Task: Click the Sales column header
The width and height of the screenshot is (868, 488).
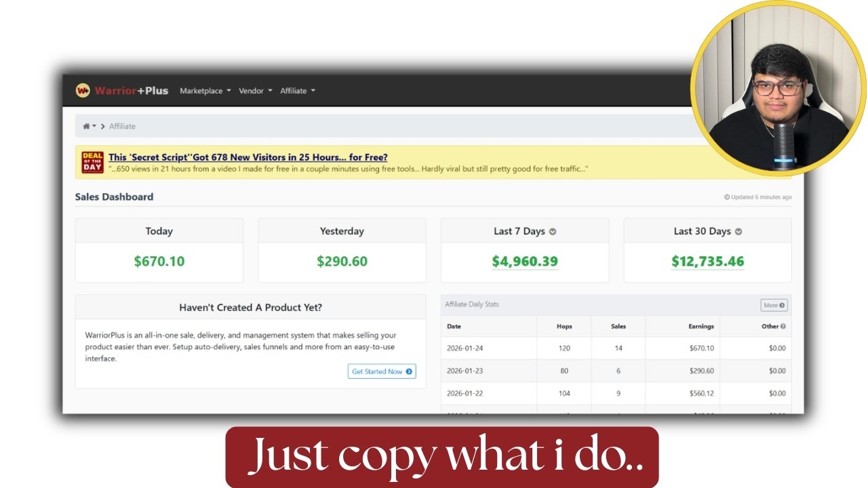Action: coord(618,327)
